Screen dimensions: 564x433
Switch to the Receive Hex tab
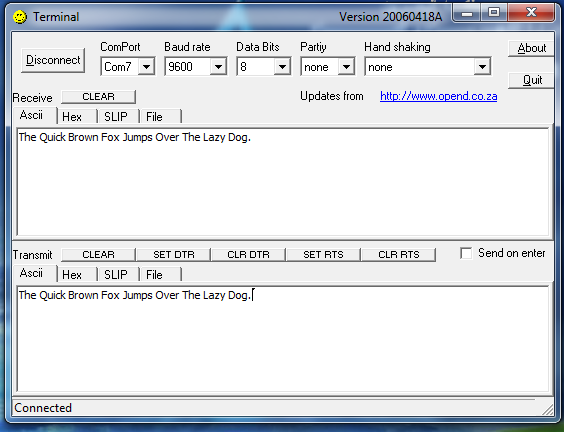point(77,117)
